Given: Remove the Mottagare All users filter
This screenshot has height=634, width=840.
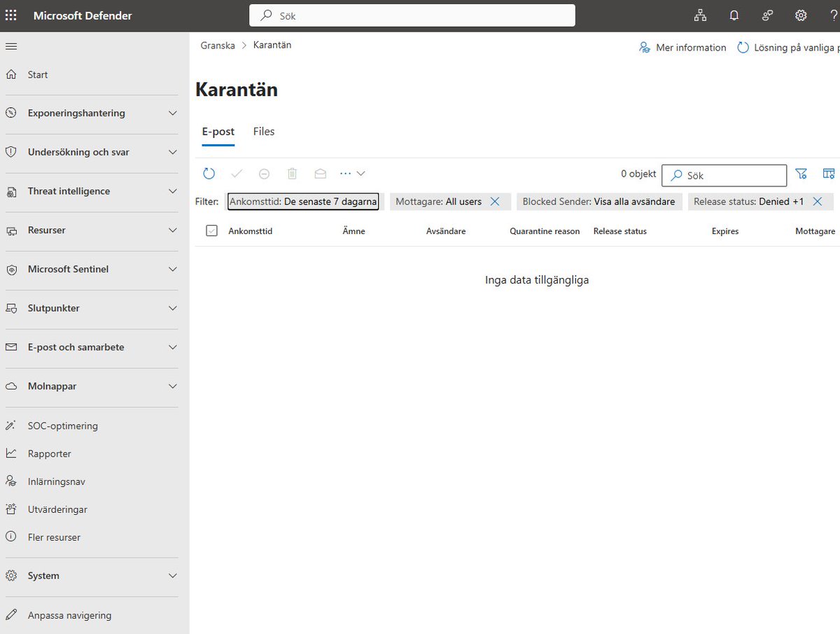Looking at the screenshot, I should click(x=495, y=202).
